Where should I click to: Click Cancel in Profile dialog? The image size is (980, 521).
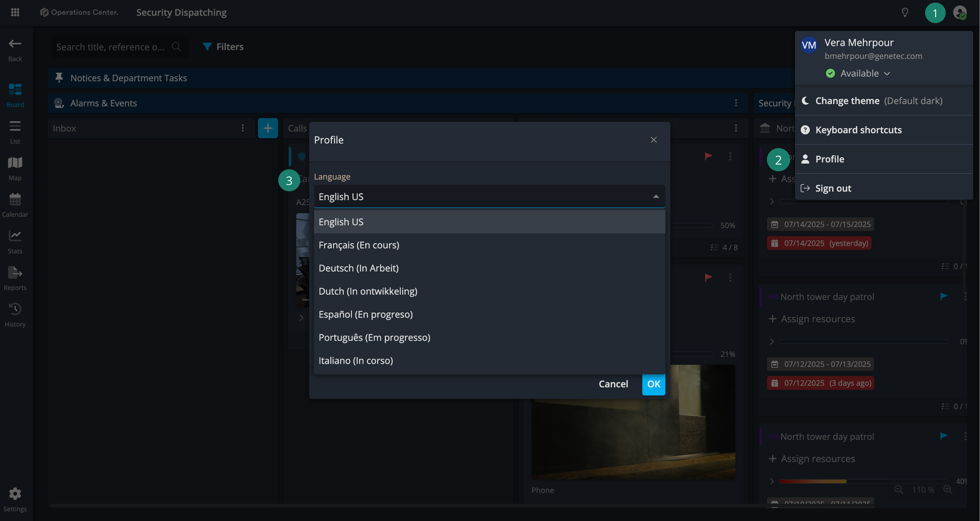coord(613,384)
